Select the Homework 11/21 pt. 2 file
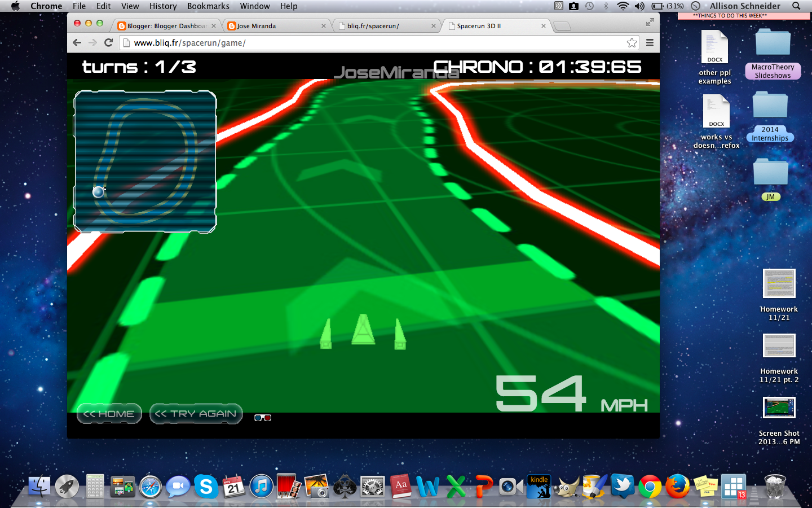This screenshot has height=508, width=812. 779,358
